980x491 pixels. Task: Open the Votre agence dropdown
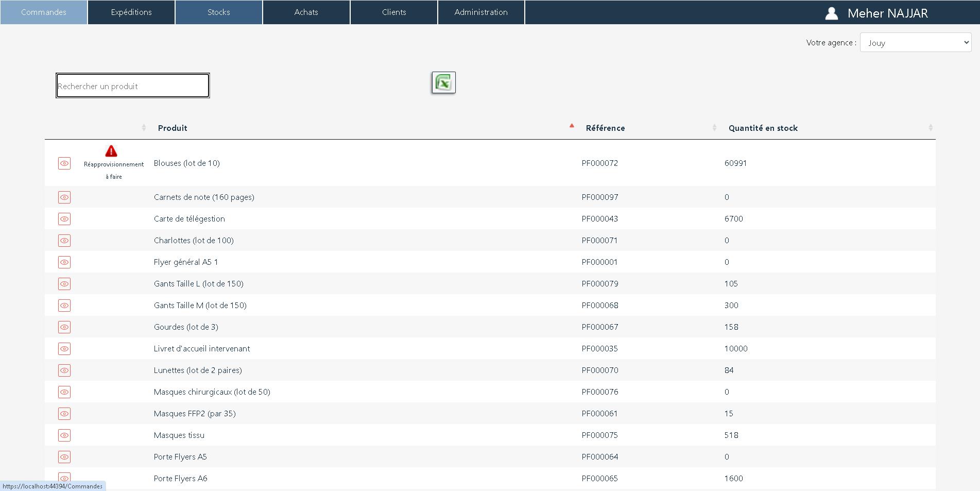[915, 43]
